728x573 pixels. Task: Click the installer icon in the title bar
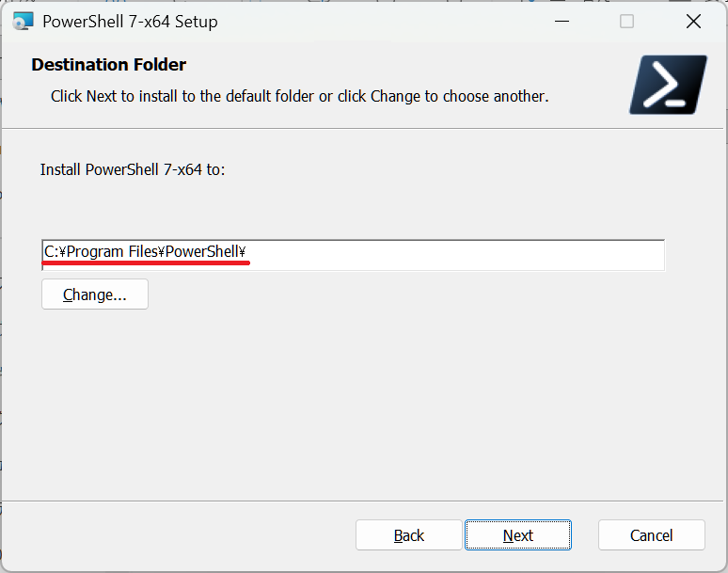coord(23,22)
